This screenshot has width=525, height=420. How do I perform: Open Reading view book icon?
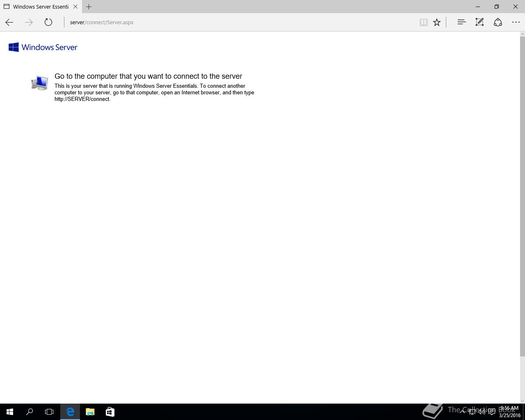point(424,22)
